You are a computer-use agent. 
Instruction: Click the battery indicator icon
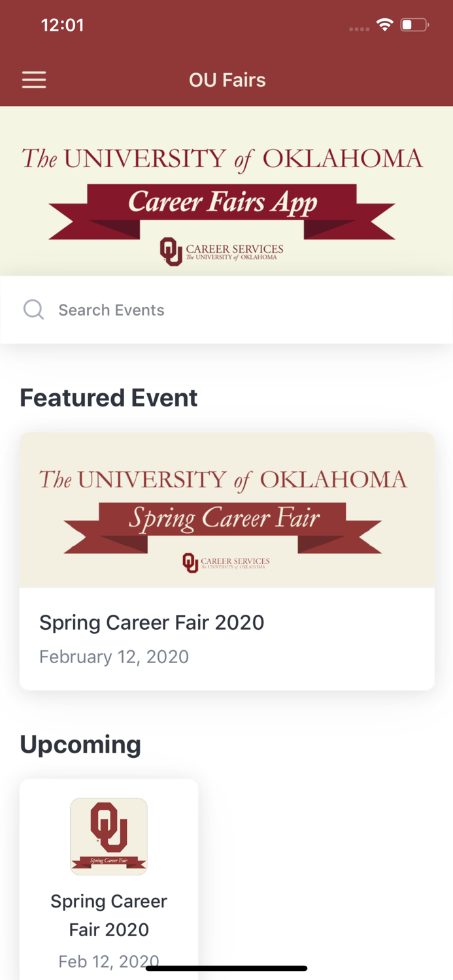[413, 24]
